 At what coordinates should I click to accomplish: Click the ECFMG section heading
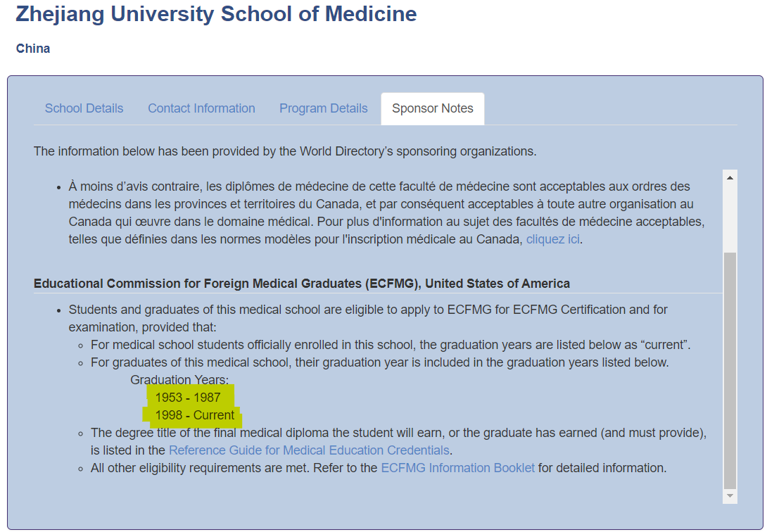(x=302, y=284)
